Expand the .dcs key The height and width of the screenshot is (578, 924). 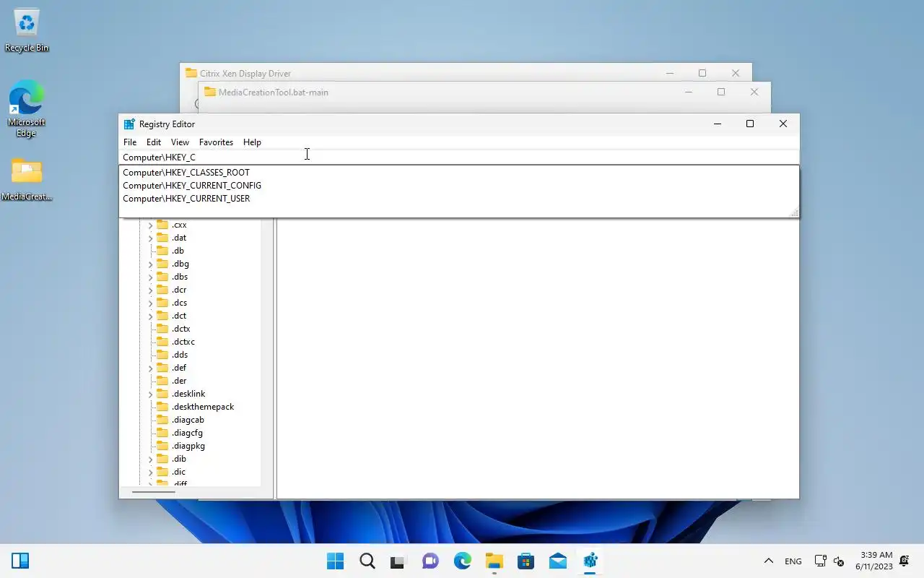(151, 303)
